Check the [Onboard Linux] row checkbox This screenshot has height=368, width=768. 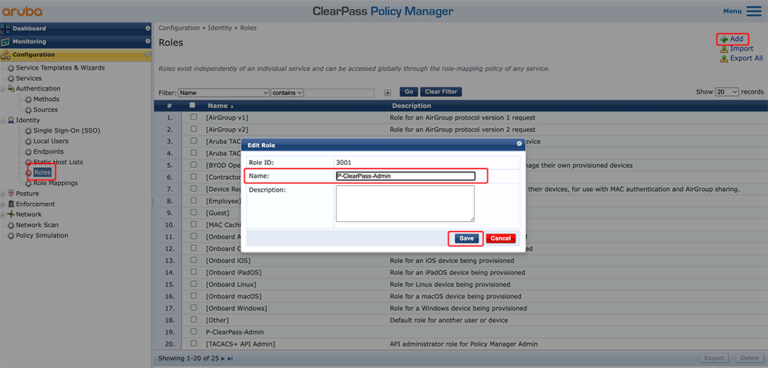coord(194,284)
